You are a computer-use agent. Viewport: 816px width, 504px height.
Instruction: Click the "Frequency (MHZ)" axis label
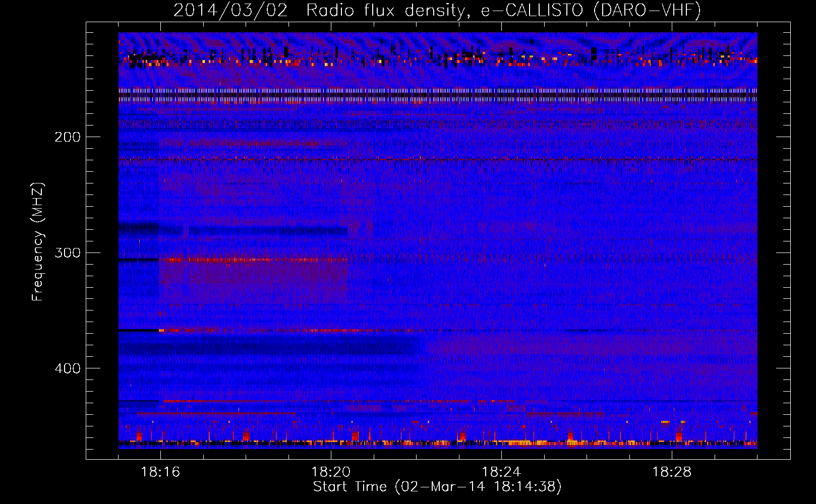(38, 241)
